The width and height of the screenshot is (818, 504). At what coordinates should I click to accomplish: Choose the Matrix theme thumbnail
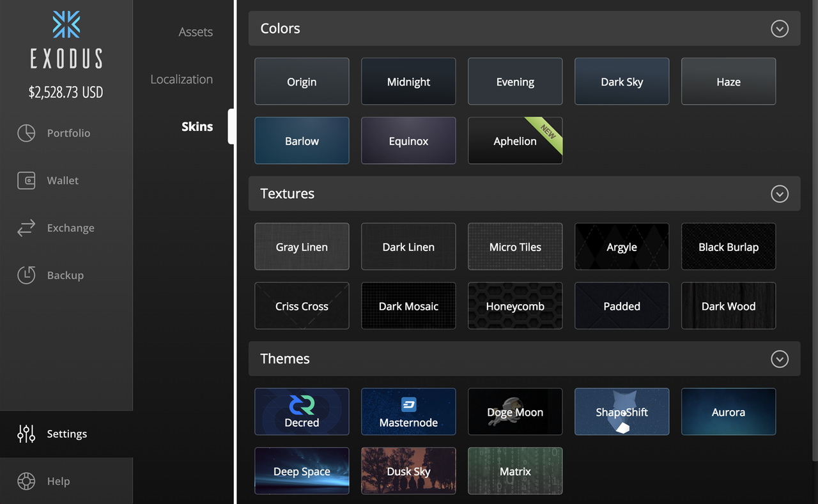(x=514, y=471)
